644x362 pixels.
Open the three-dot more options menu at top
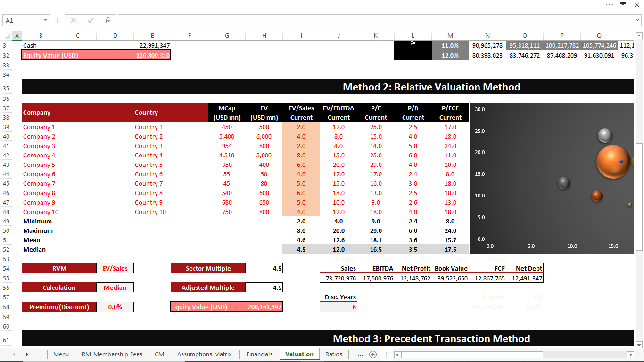point(610,5)
